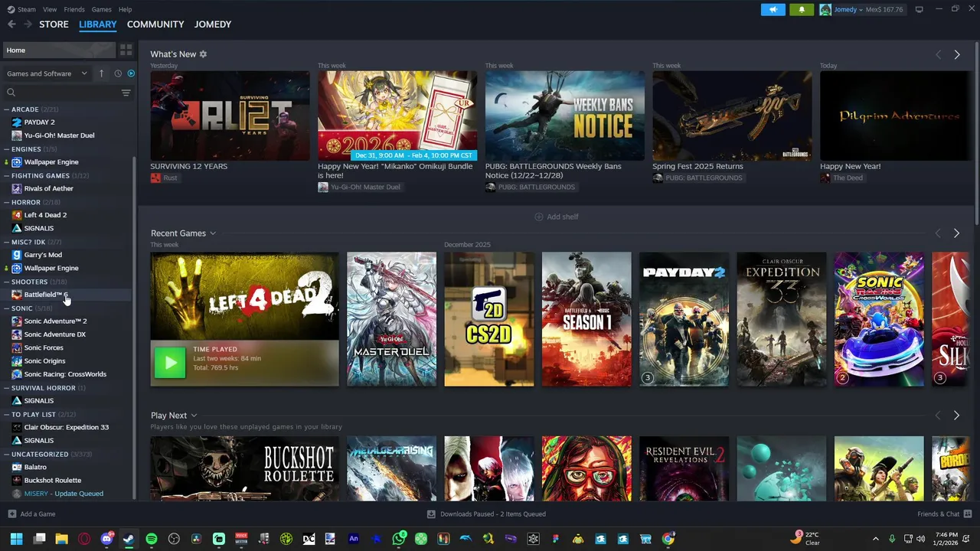Open Steam announcements megaphone button
This screenshot has width=980, height=551.
(x=773, y=9)
